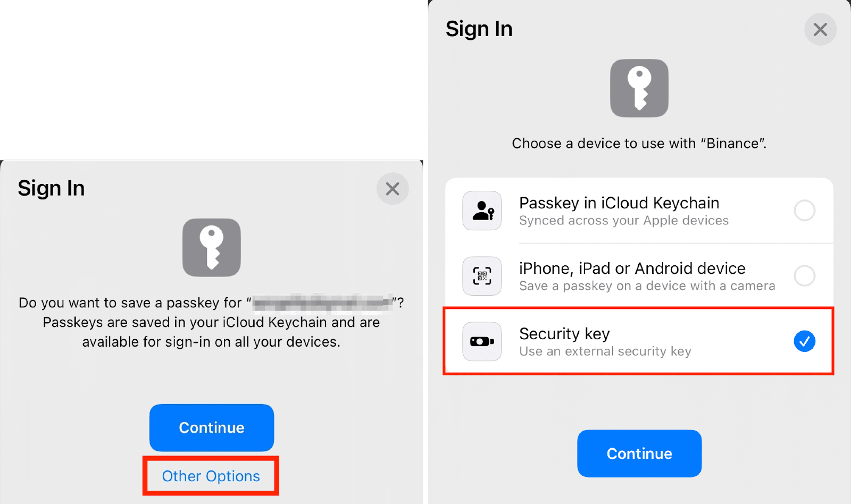Click the blurred account name text
The height and width of the screenshot is (504, 851).
click(322, 303)
